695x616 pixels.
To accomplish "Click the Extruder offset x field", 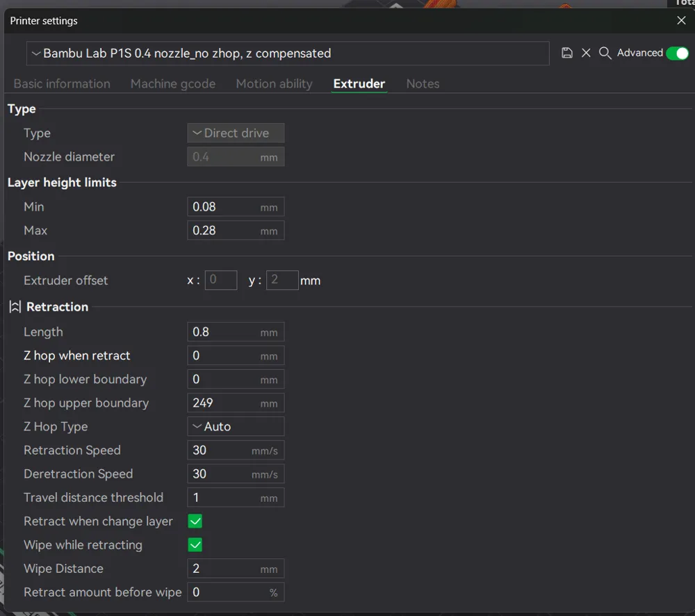I will click(x=221, y=280).
